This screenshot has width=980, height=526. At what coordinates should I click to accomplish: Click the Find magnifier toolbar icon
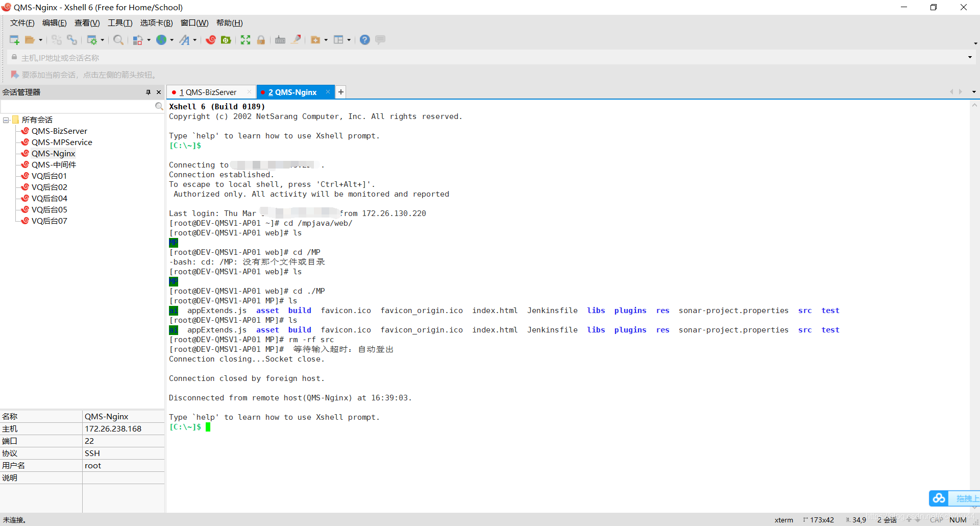point(118,40)
